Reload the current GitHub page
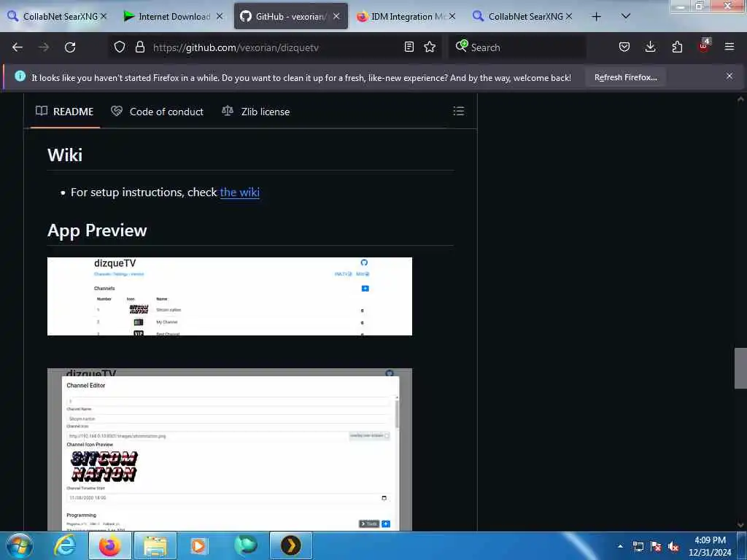The height and width of the screenshot is (560, 747). [70, 47]
